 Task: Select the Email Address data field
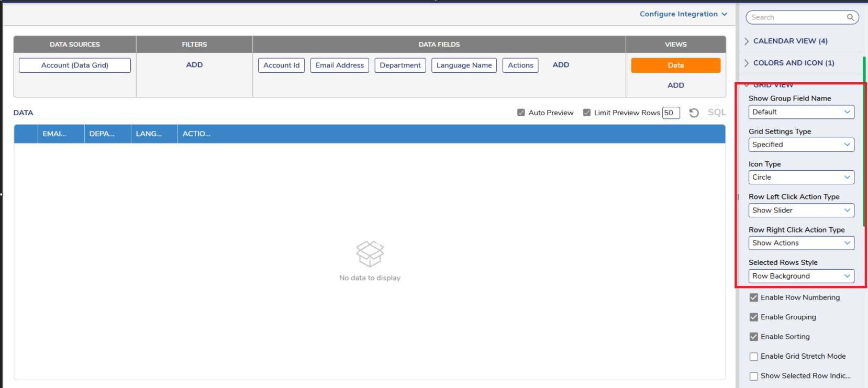(x=339, y=65)
